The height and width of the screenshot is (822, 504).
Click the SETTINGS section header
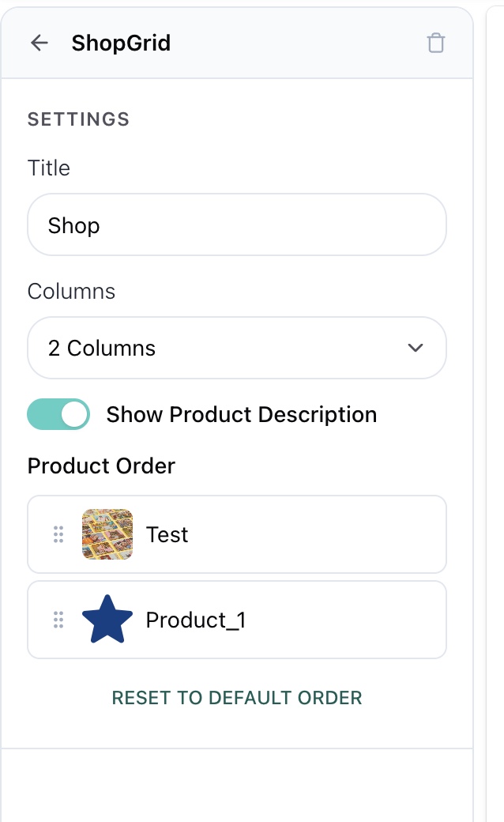click(x=78, y=119)
